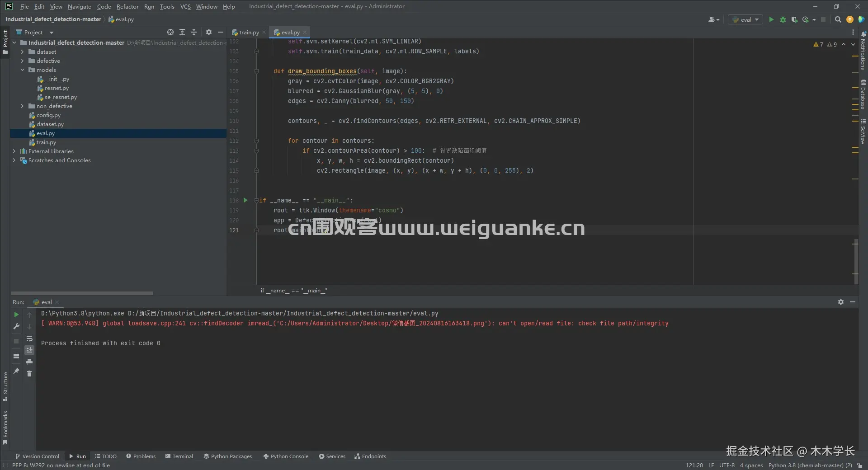The image size is (868, 470).
Task: Click the green run gutter arrow at line 118
Action: pyautogui.click(x=245, y=200)
